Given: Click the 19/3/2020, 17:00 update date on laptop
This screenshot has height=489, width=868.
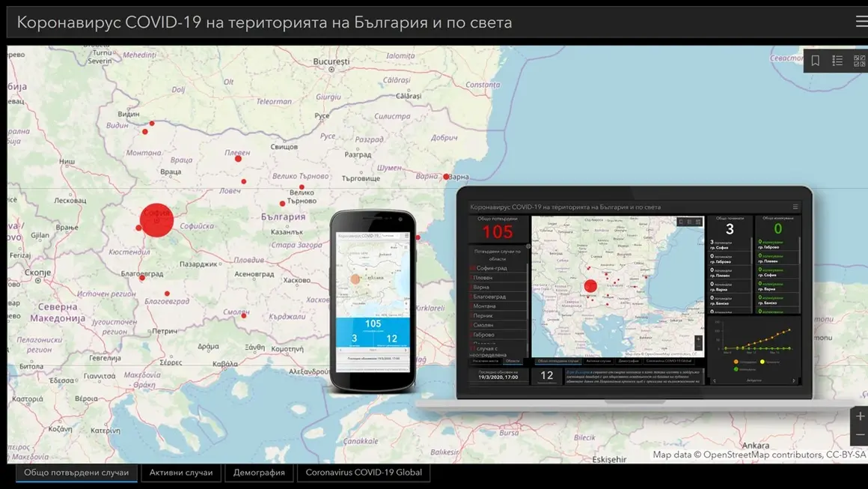Looking at the screenshot, I should [x=498, y=377].
